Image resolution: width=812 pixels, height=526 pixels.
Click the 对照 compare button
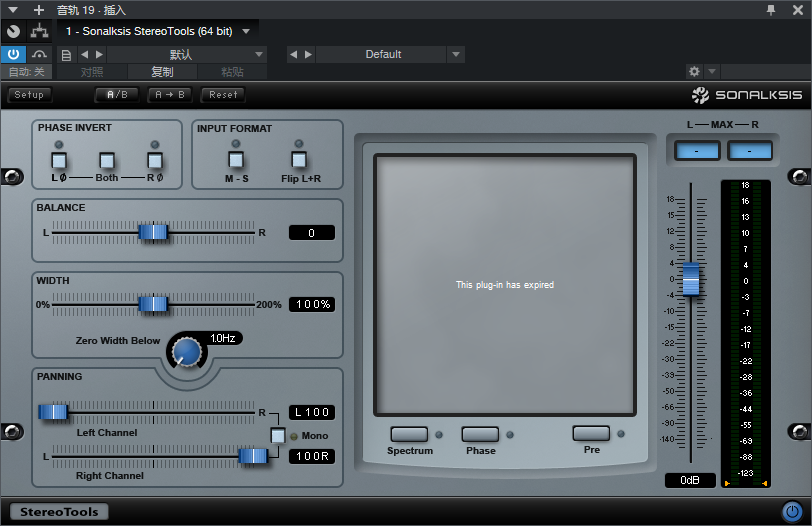point(92,72)
